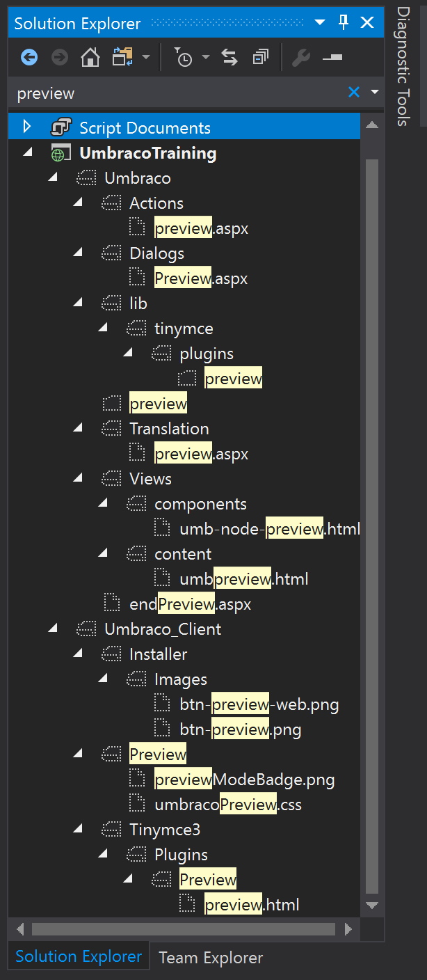
Task: Clear the search text with the X
Action: (354, 92)
